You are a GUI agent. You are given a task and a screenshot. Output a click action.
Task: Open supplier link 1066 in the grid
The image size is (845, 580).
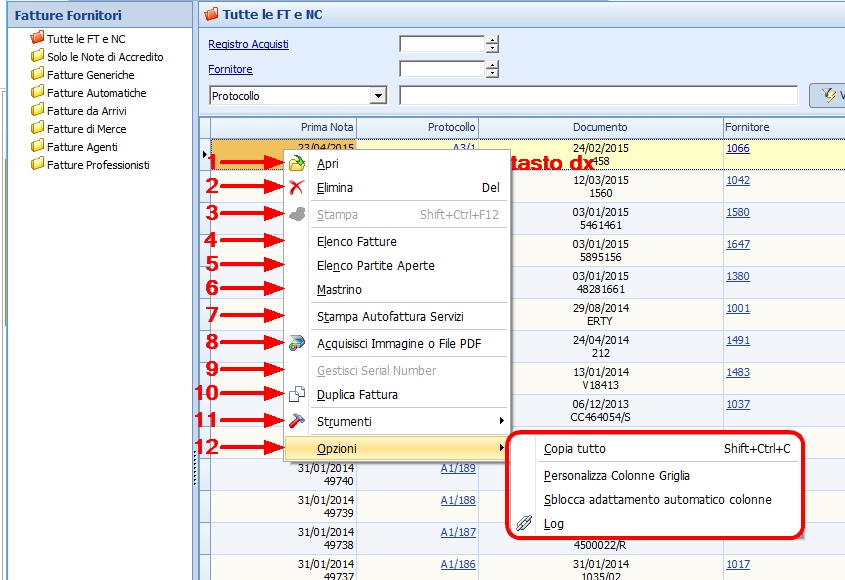click(738, 148)
